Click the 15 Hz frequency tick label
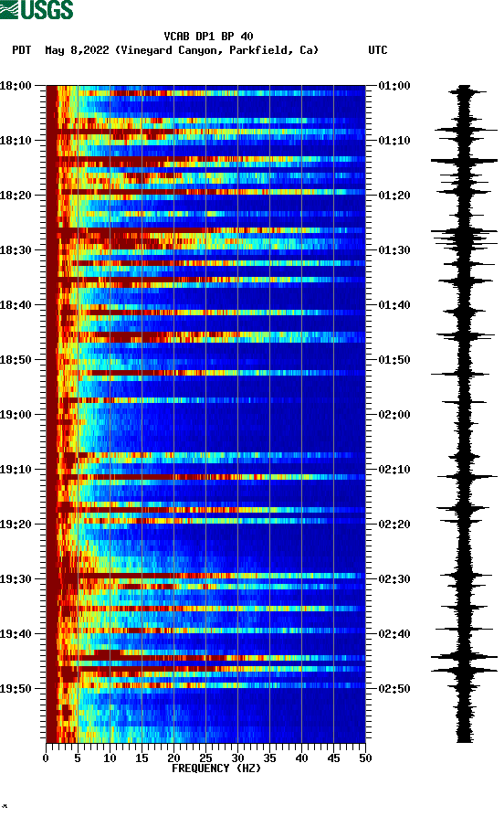Screen dimensions: 504x816 142,758
